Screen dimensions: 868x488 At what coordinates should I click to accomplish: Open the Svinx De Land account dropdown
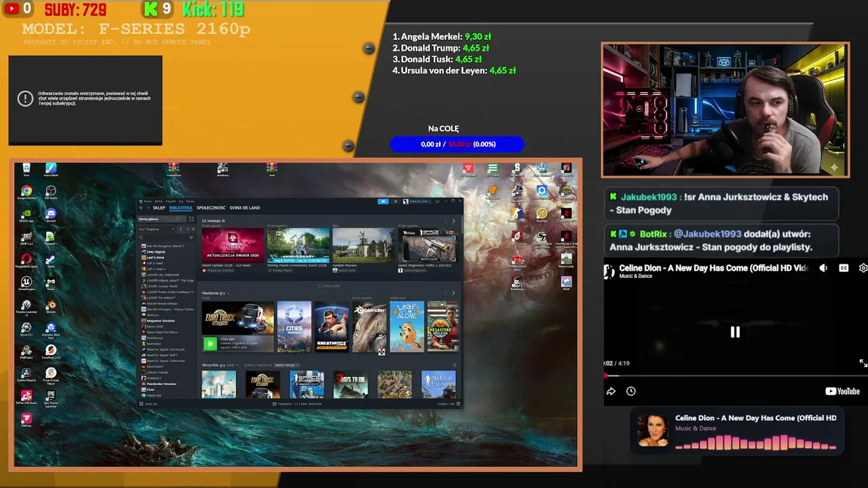[x=416, y=201]
